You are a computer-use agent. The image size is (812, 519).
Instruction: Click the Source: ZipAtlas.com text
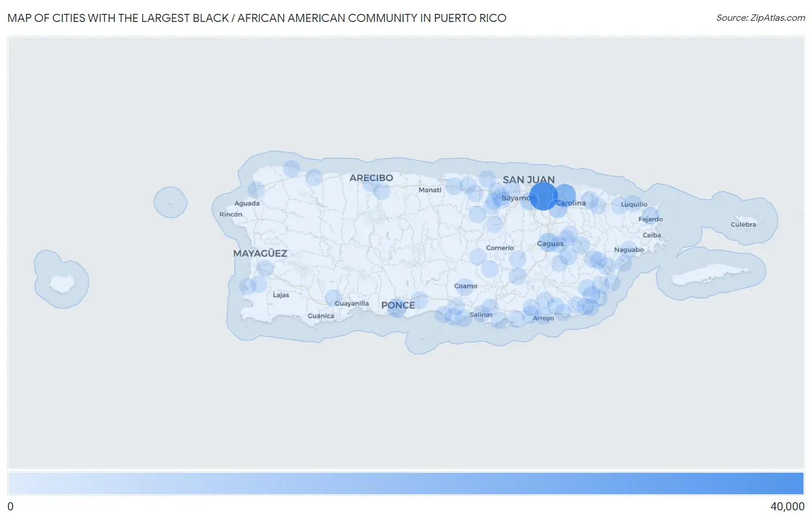[x=761, y=18]
